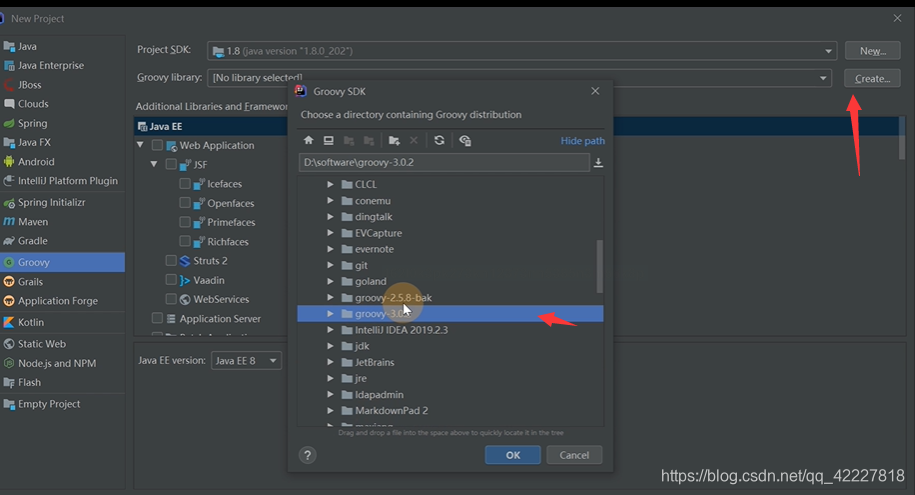Check the Application Server checkbox

157,318
